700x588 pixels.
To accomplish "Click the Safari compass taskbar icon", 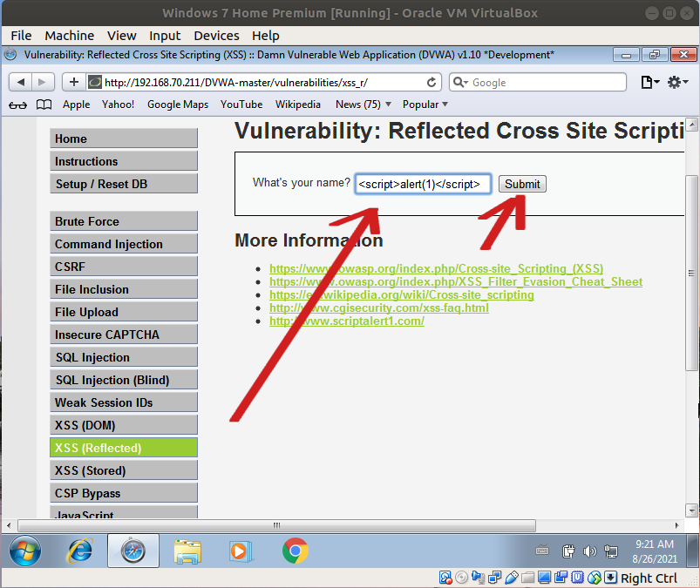I will point(133,551).
